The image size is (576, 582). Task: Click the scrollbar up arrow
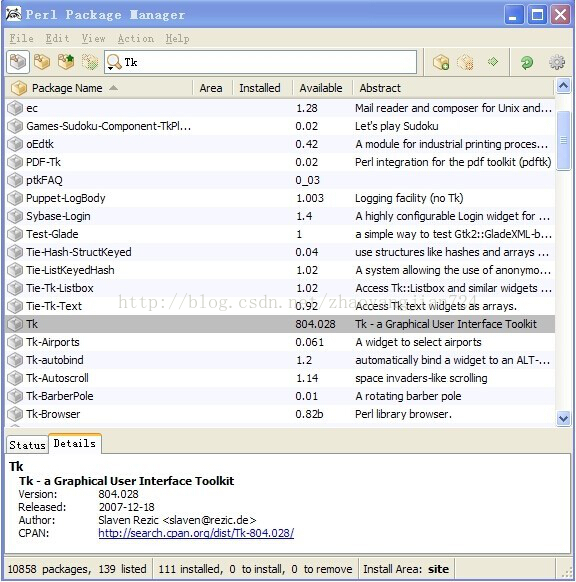point(563,86)
